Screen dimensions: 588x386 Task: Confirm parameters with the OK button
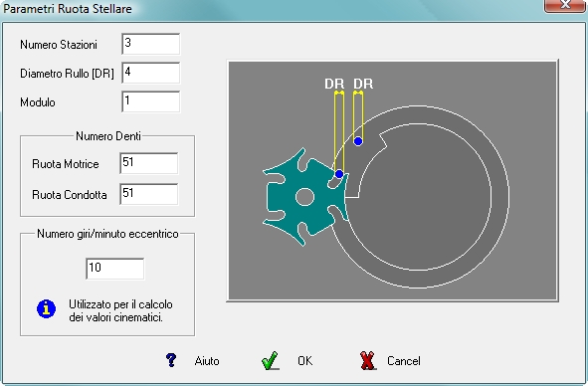(x=304, y=361)
